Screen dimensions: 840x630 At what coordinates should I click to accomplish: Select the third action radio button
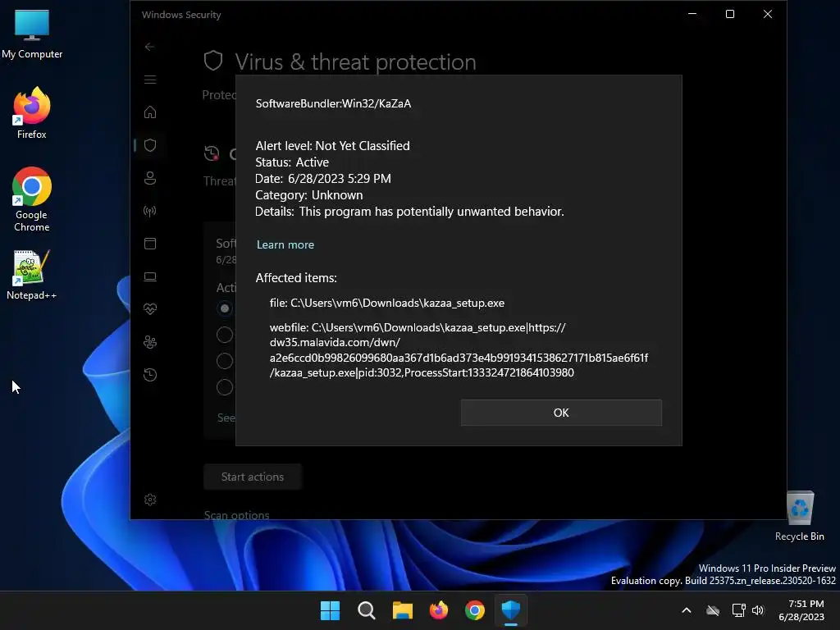point(225,361)
